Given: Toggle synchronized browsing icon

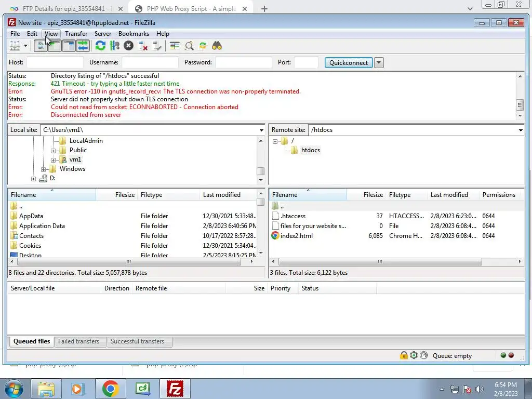Looking at the screenshot, I should pyautogui.click(x=203, y=46).
